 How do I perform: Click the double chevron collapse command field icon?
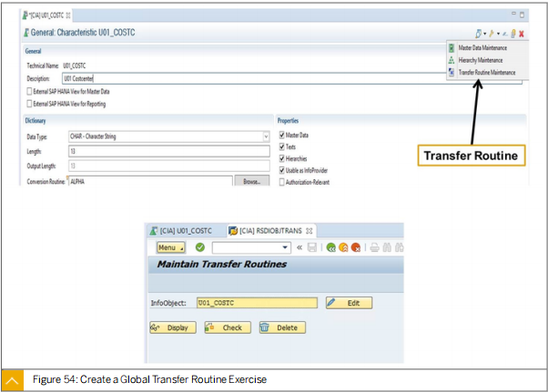click(x=299, y=247)
